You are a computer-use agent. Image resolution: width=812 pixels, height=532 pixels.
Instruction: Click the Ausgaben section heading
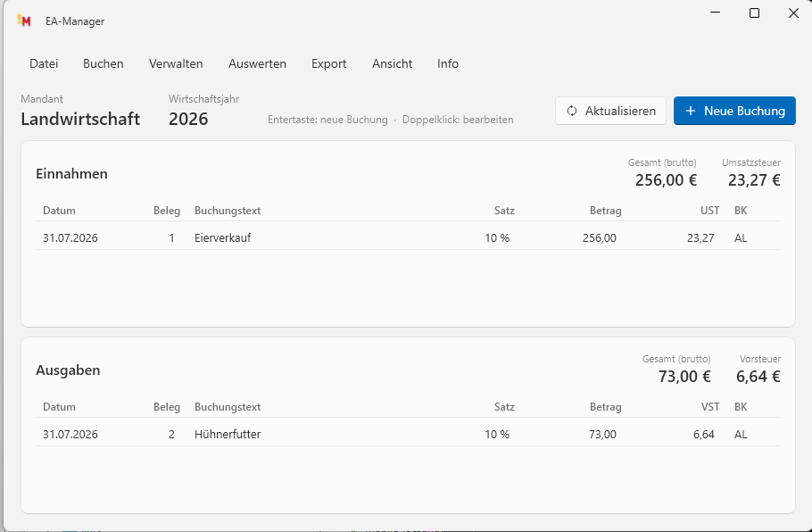coord(68,370)
